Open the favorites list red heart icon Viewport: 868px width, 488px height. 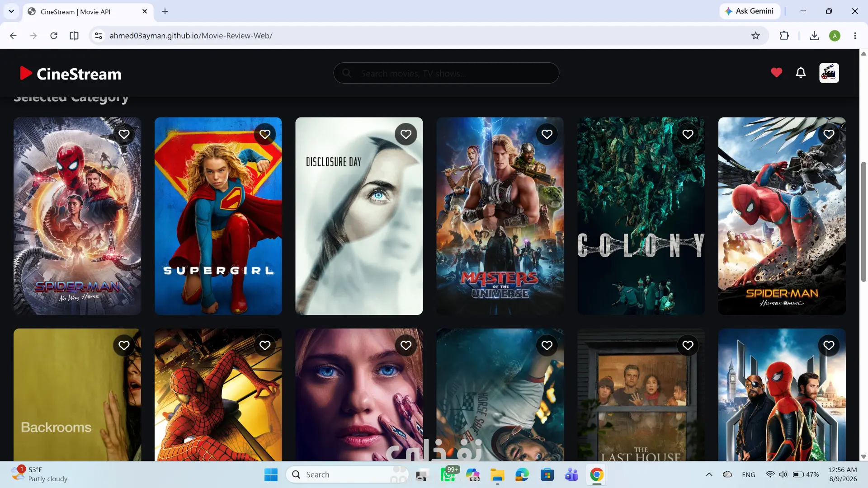776,73
